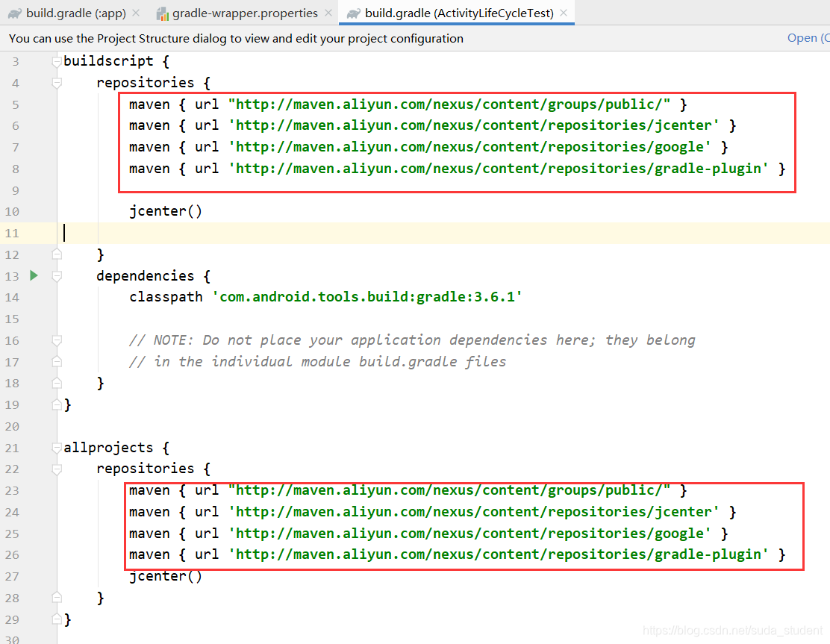Click the buildscript fold end marker on line 19

coord(57,404)
